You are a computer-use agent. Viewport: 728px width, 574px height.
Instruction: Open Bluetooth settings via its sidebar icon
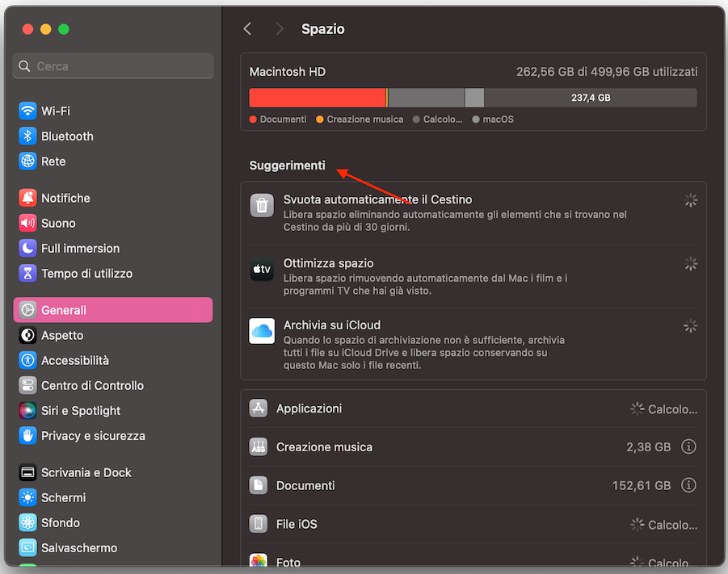tap(27, 136)
